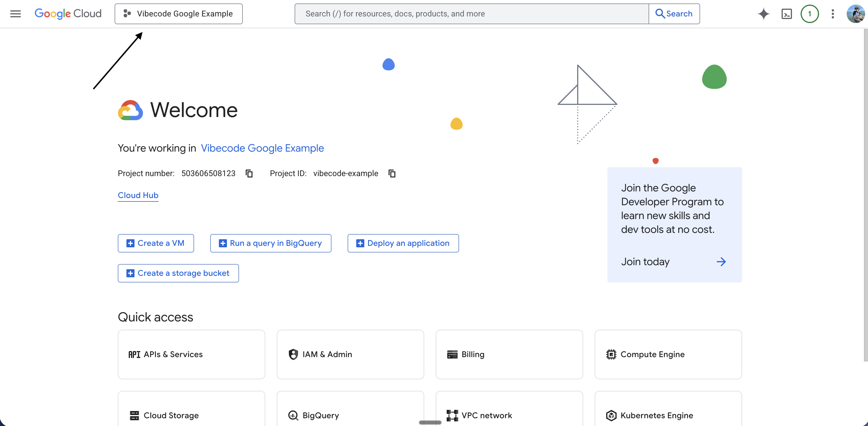868x426 pixels.
Task: Open the Vibecode Google Example project picker
Action: 179,14
